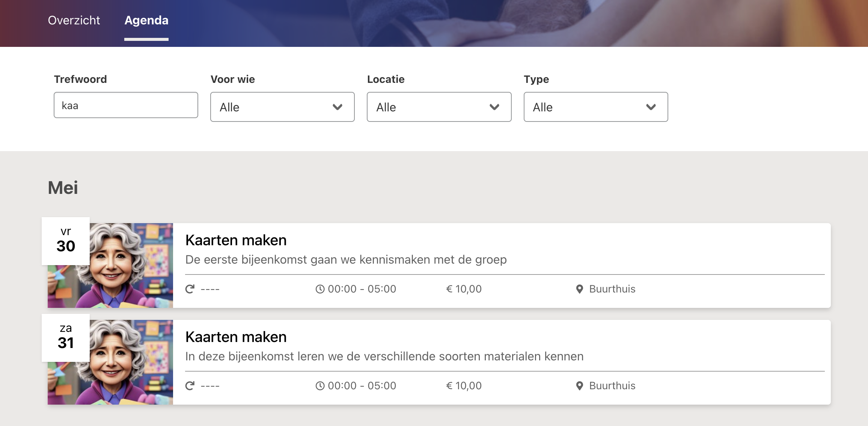The image size is (868, 426).
Task: Click the location pin on Friday's event
Action: click(x=580, y=289)
